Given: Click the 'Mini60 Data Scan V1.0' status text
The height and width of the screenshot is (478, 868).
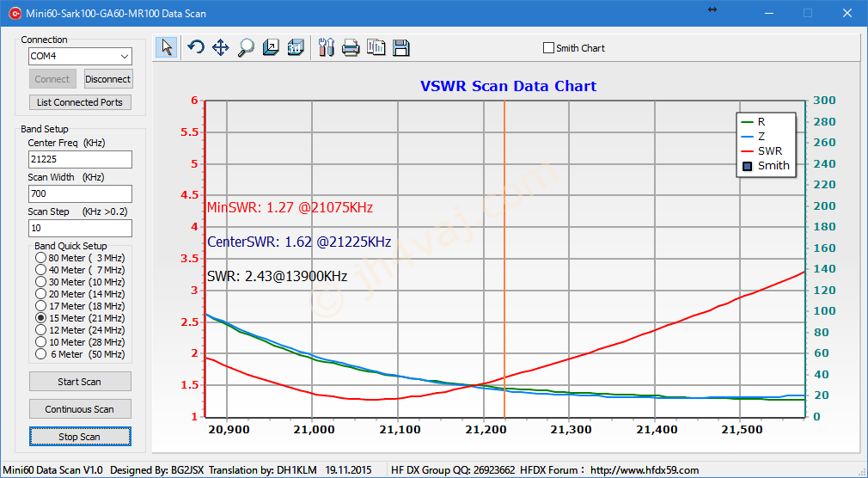Looking at the screenshot, I should pos(52,470).
